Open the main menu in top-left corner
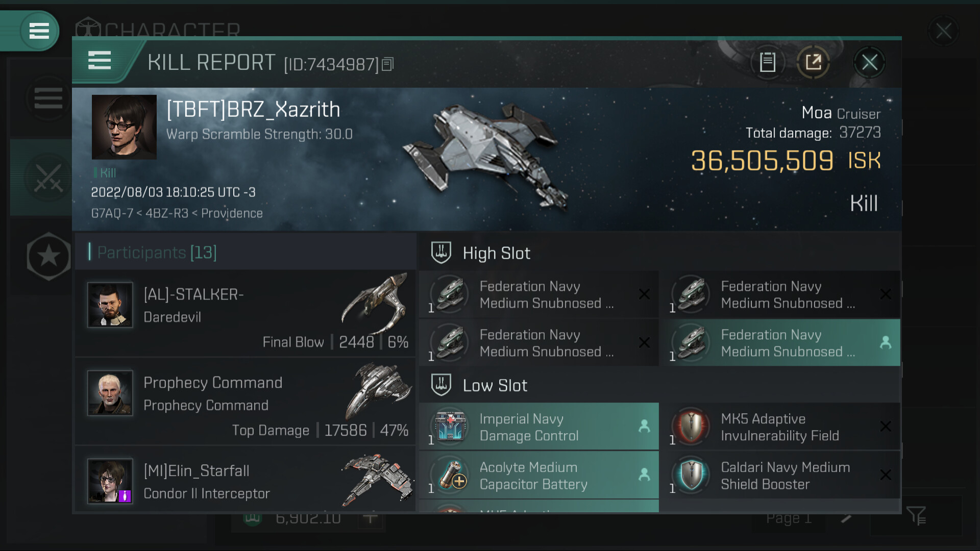980x551 pixels. tap(39, 31)
